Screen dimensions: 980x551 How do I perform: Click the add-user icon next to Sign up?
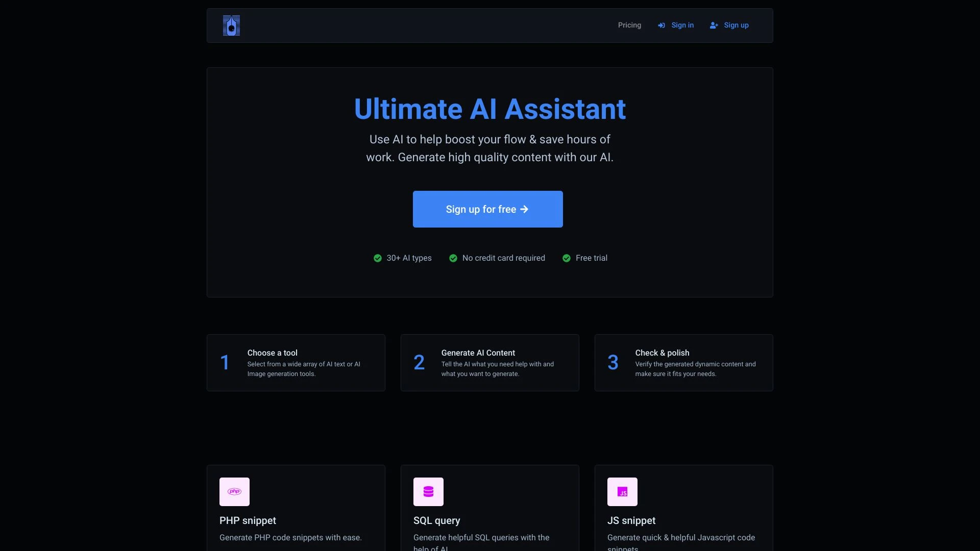point(714,25)
